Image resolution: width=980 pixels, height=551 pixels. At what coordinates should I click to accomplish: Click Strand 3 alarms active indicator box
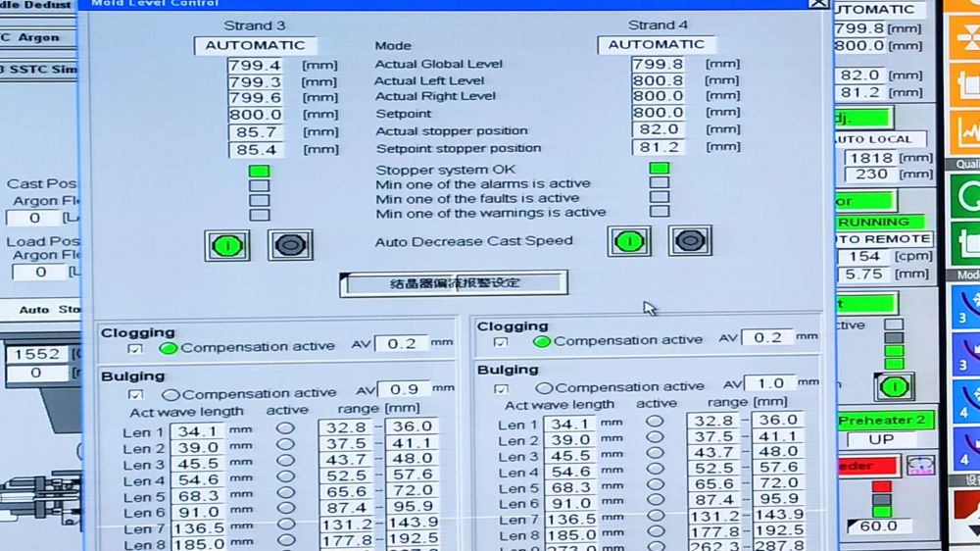tap(259, 185)
